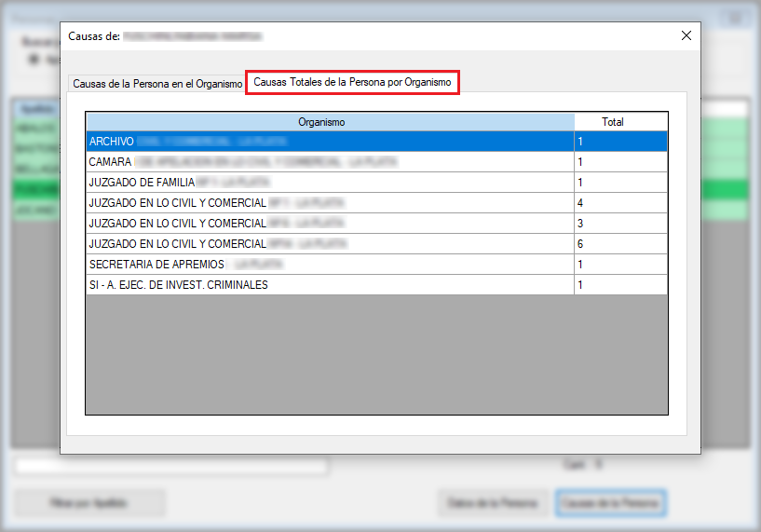
Task: Switch to Causas de la Persona en el Organismo tab
Action: click(156, 83)
